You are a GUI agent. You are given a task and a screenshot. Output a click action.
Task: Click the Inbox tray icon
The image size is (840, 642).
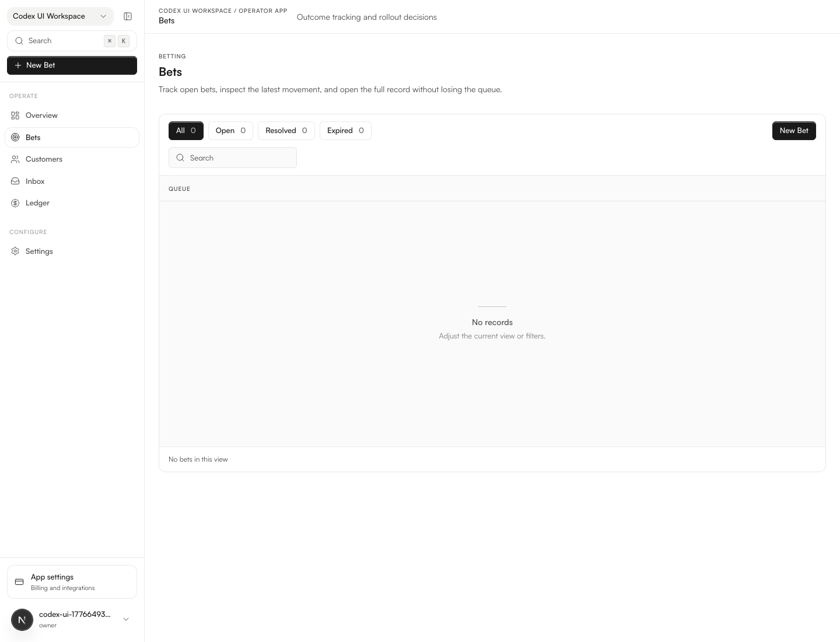(15, 182)
